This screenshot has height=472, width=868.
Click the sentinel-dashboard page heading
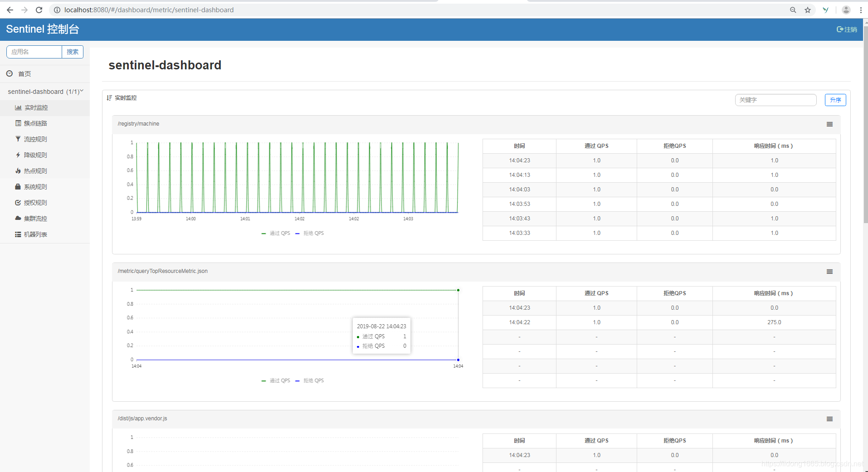[165, 65]
